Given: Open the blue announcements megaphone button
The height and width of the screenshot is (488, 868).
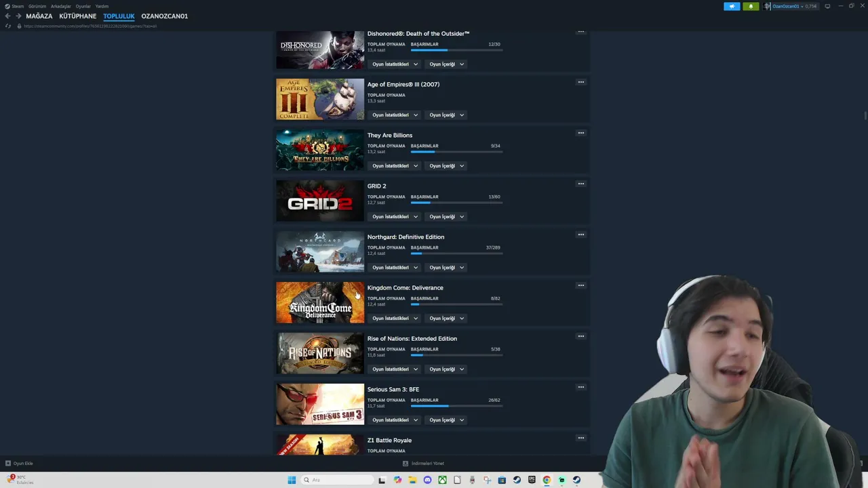Looking at the screenshot, I should point(732,6).
